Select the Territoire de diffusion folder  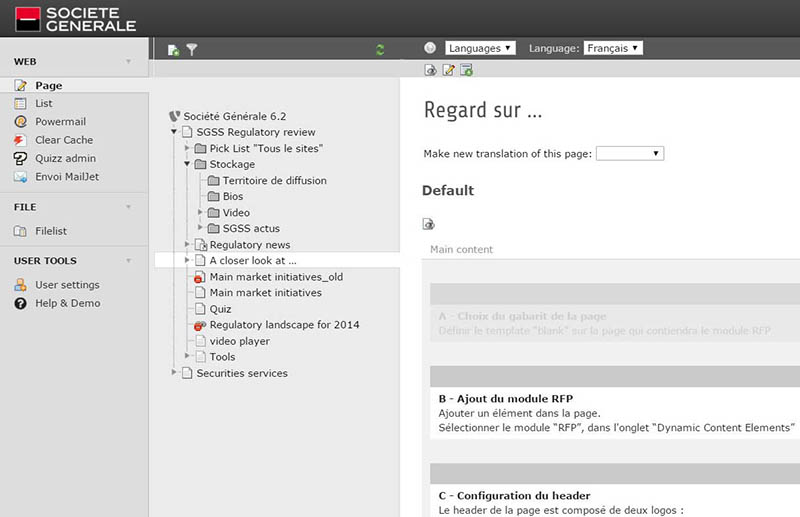(x=274, y=181)
